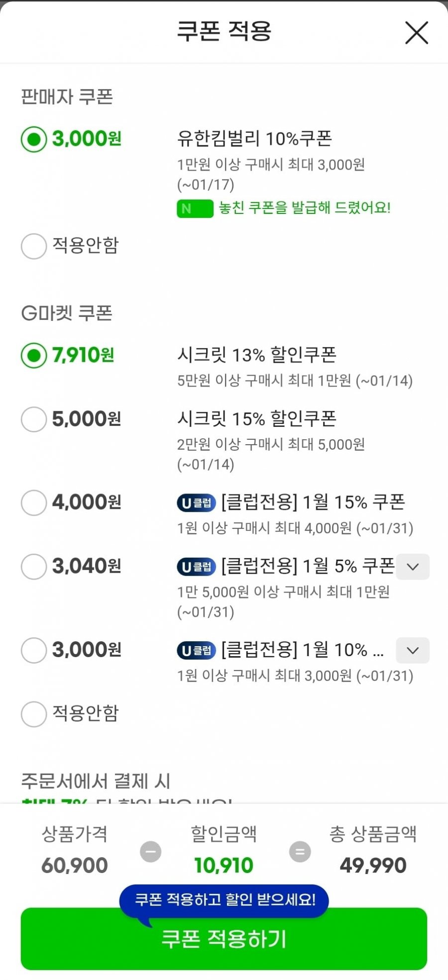This screenshot has height=980, width=448.
Task: Select G마켓 coupon 적용안함 option
Action: pyautogui.click(x=34, y=714)
